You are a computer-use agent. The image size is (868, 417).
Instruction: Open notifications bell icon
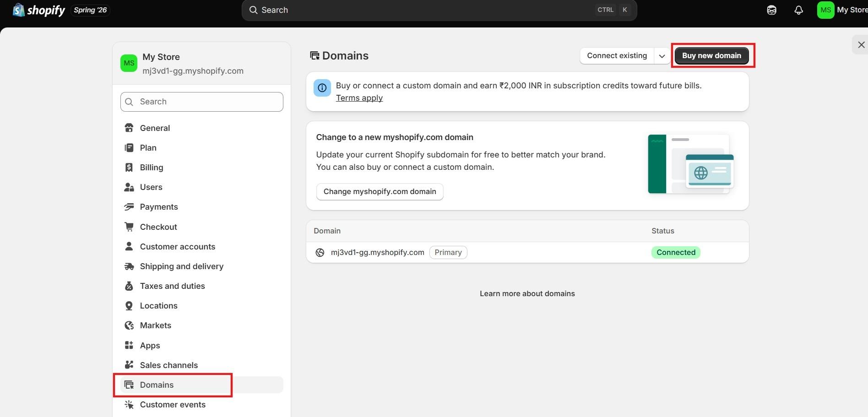click(x=798, y=10)
